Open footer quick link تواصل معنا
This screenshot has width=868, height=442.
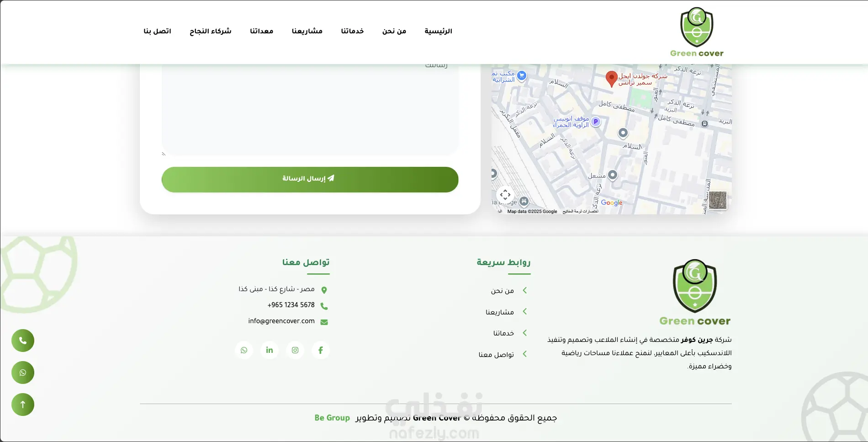(496, 354)
